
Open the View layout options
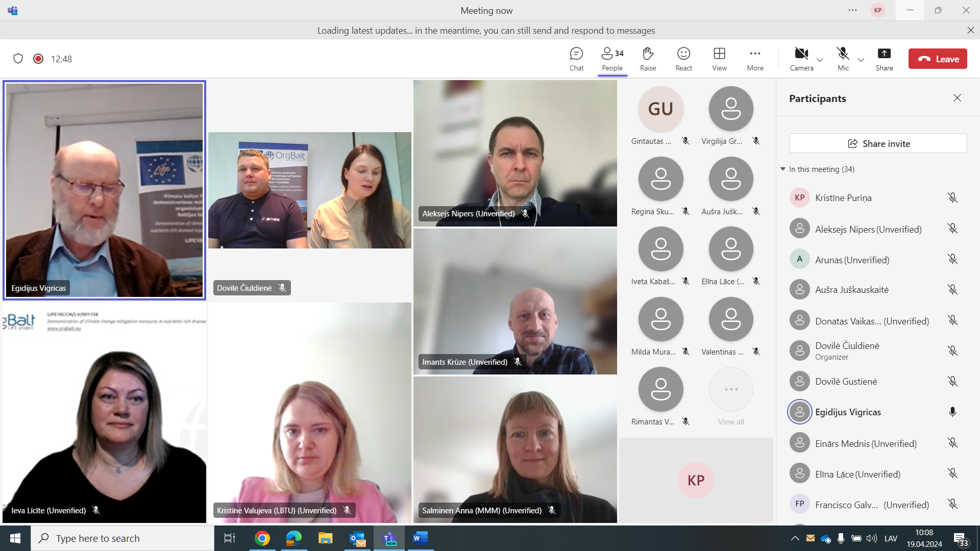click(719, 59)
